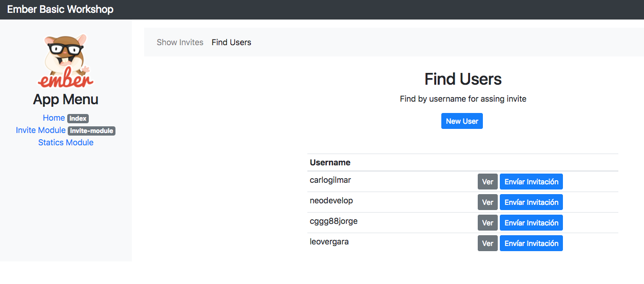Select the Find Users tab
The image size is (644, 284).
click(x=231, y=42)
